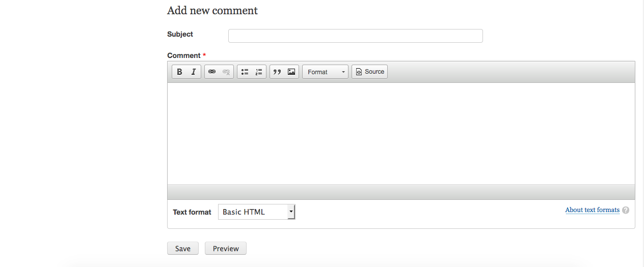Click the question mark help icon
Viewport: 644px width, 267px height.
click(626, 210)
